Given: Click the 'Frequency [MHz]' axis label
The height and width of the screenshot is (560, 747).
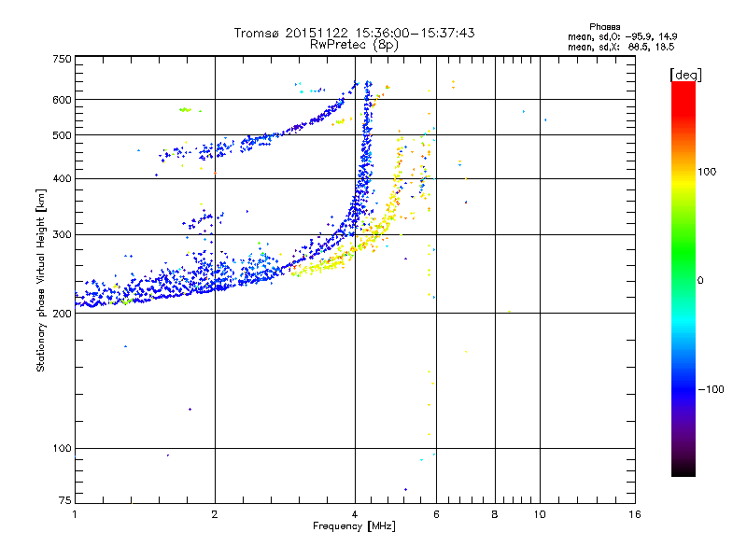Looking at the screenshot, I should [x=354, y=526].
